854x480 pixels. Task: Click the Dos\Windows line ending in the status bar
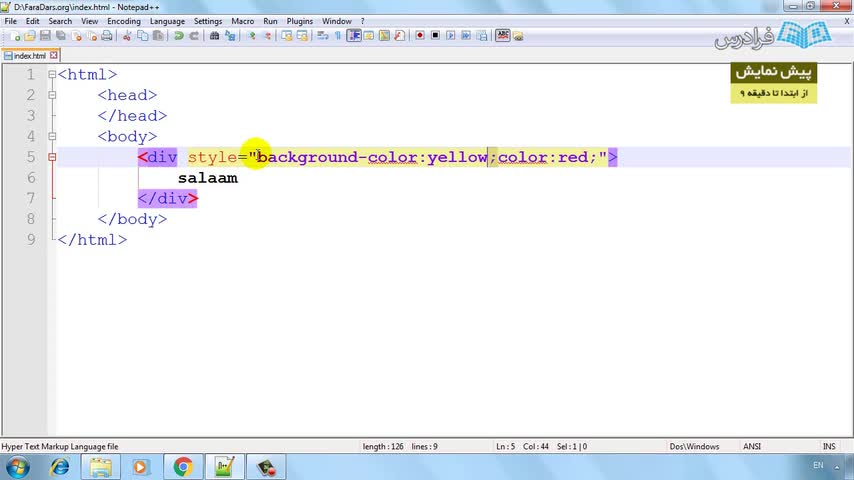tap(694, 446)
